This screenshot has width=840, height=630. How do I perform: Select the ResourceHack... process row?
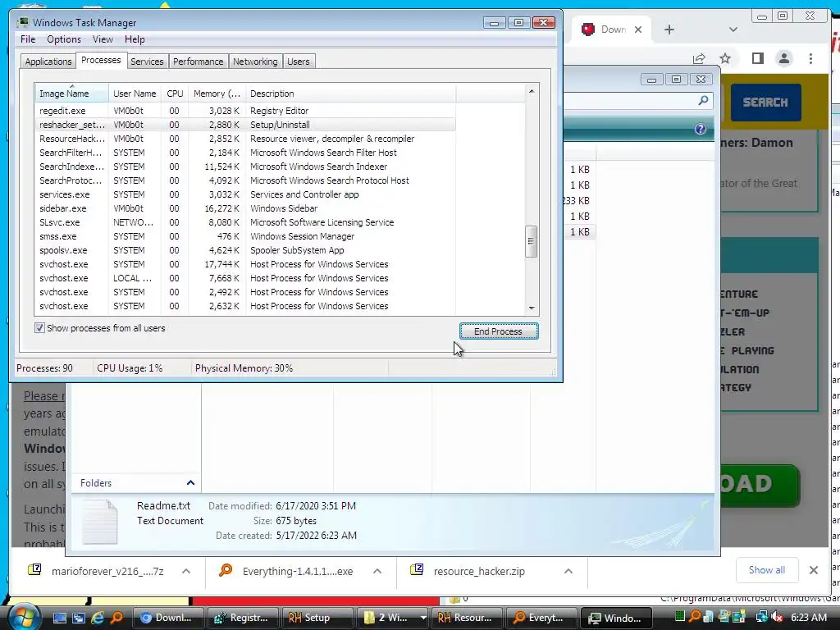coord(245,139)
